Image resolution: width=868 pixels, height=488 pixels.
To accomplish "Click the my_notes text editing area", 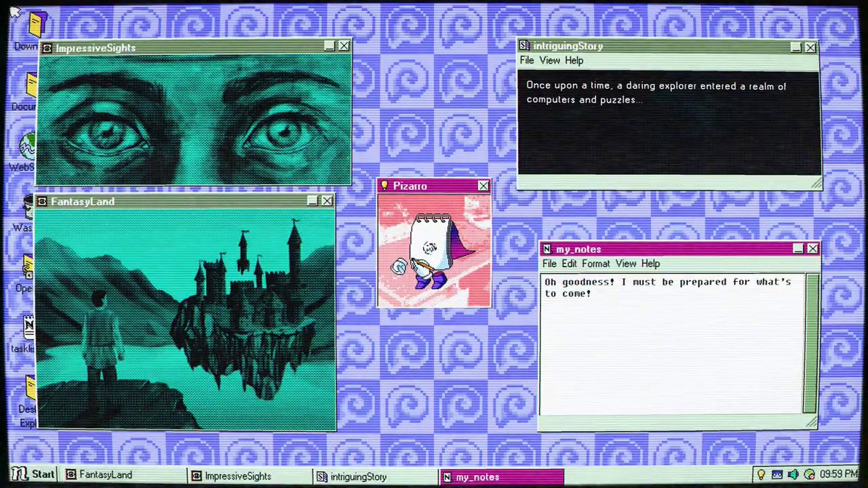I will coord(672,344).
